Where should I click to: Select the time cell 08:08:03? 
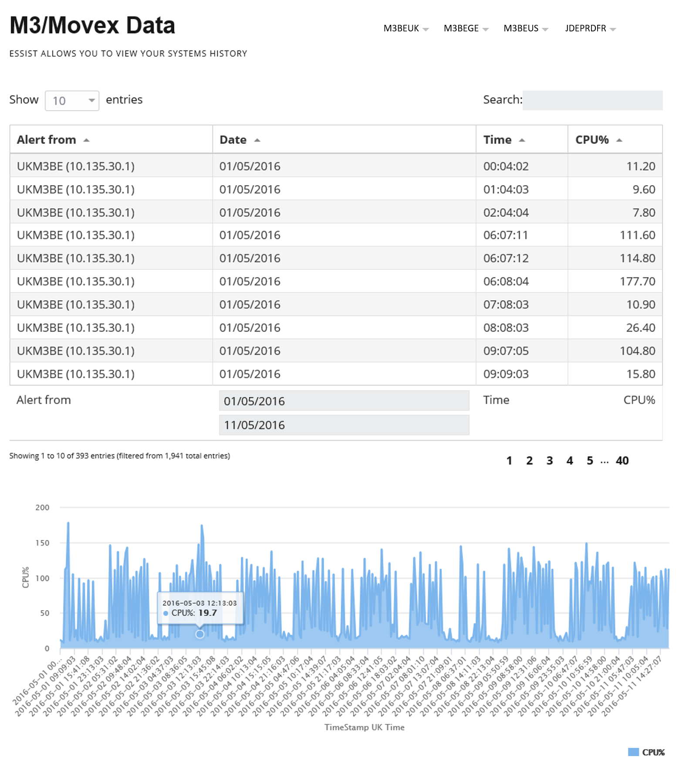tap(522, 328)
